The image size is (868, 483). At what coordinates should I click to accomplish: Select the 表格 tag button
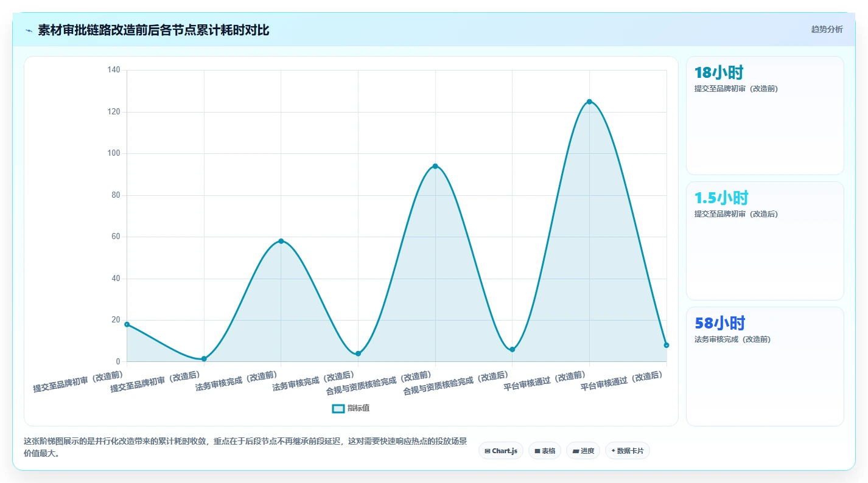coord(545,451)
